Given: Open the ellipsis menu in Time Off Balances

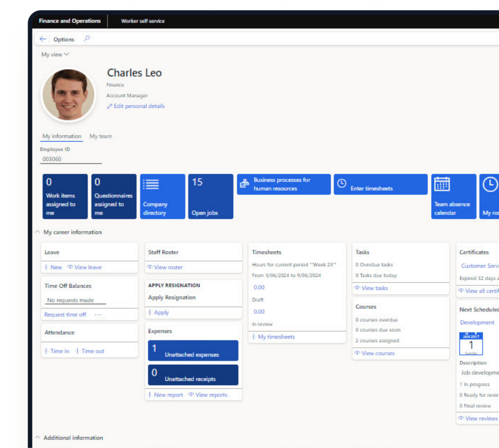Looking at the screenshot, I should 97,315.
